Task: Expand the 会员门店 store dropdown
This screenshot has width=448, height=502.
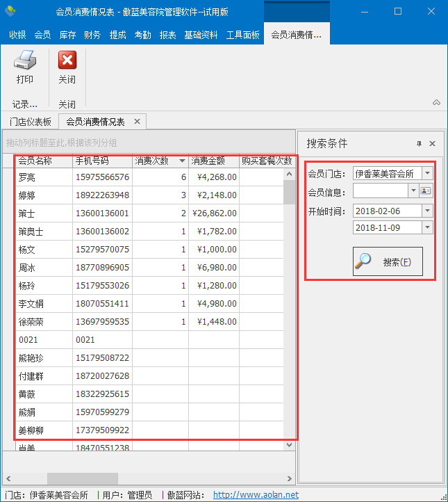Action: click(x=427, y=173)
